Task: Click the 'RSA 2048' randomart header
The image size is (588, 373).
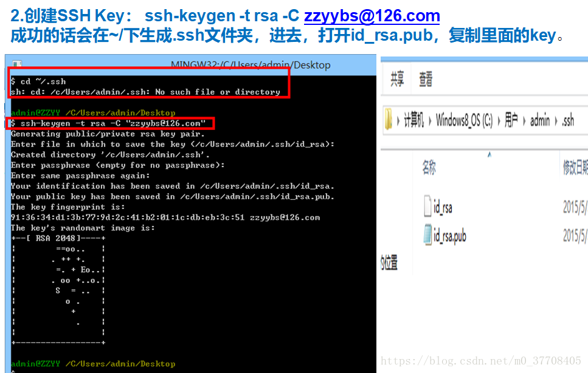Action: (58, 238)
